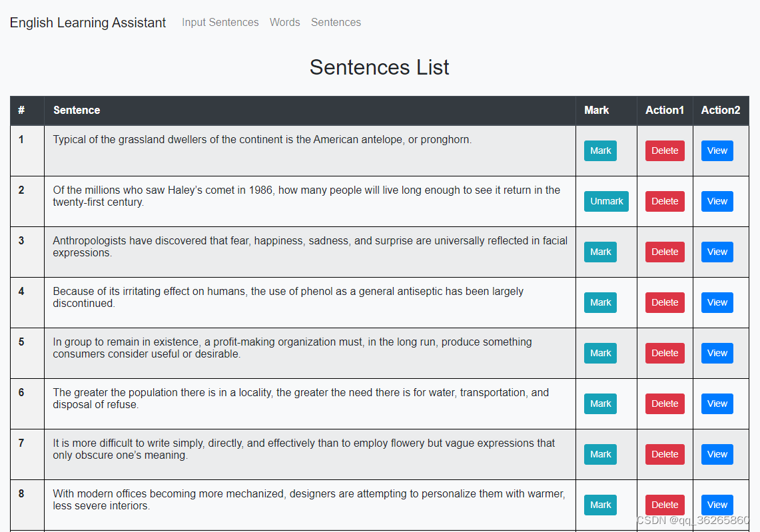Mark sentence 3 about facial expressions
The width and height of the screenshot is (760, 532).
600,252
